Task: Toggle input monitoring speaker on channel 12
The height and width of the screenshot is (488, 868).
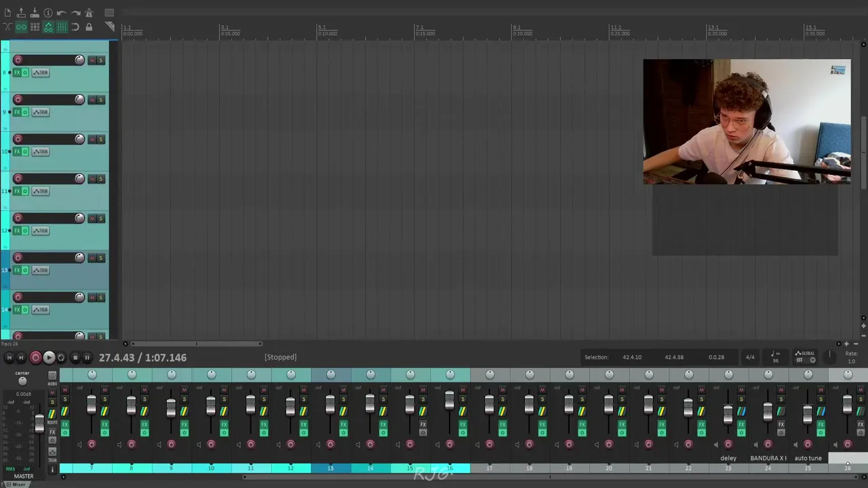Action: [278, 445]
